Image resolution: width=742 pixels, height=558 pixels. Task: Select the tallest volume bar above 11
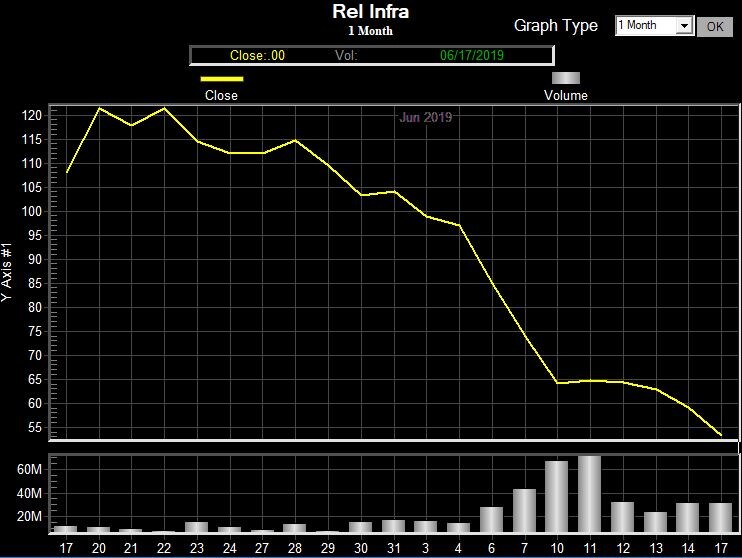click(589, 494)
